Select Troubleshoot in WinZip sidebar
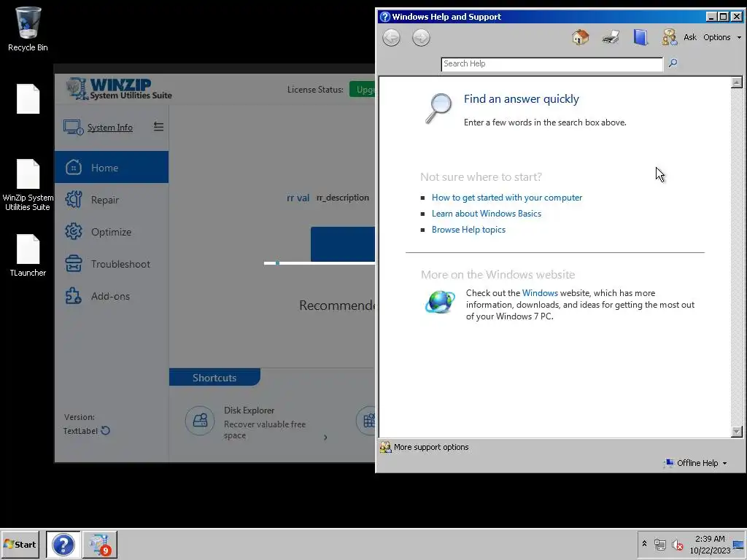Image resolution: width=747 pixels, height=560 pixels. point(112,264)
